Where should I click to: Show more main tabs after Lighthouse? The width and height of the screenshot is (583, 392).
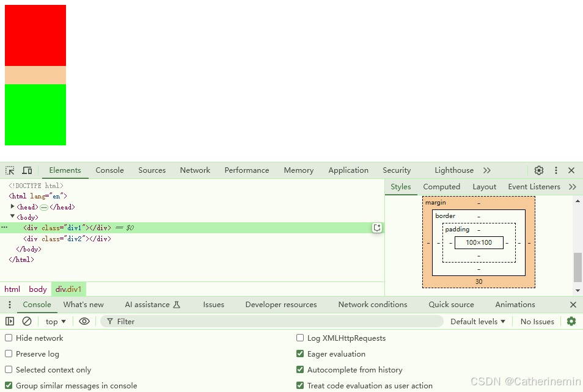coord(487,170)
